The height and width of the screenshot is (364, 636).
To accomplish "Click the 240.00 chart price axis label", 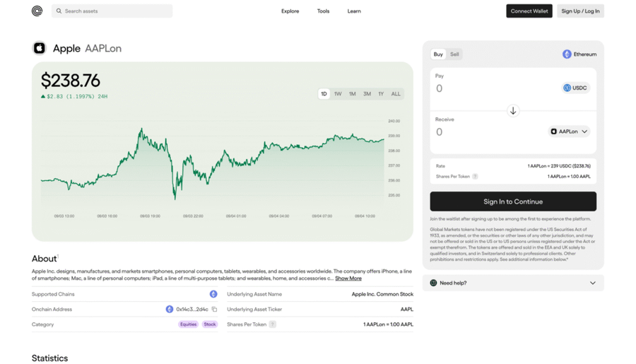I will 394,121.
